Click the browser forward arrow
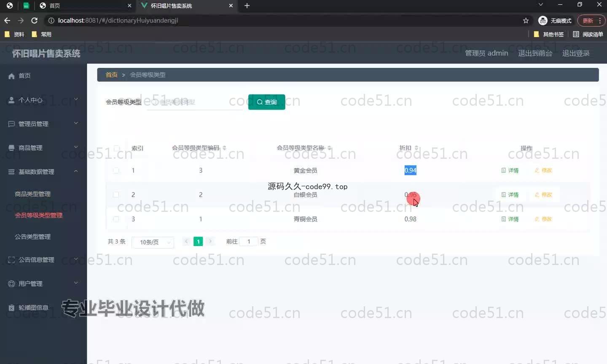 point(21,20)
